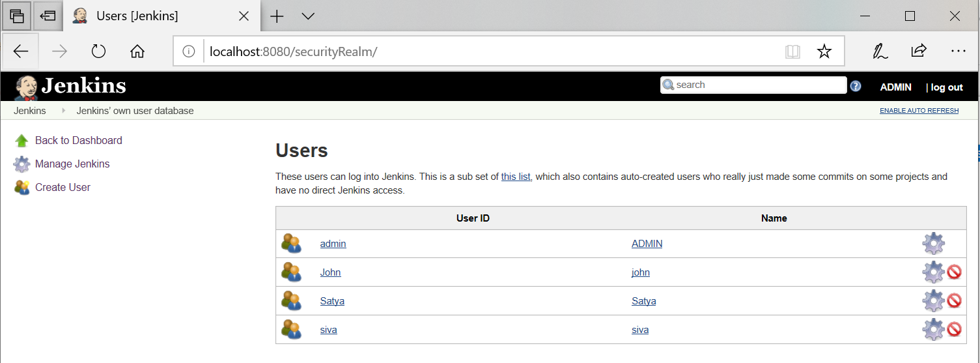Click the search help question mark icon

[856, 86]
